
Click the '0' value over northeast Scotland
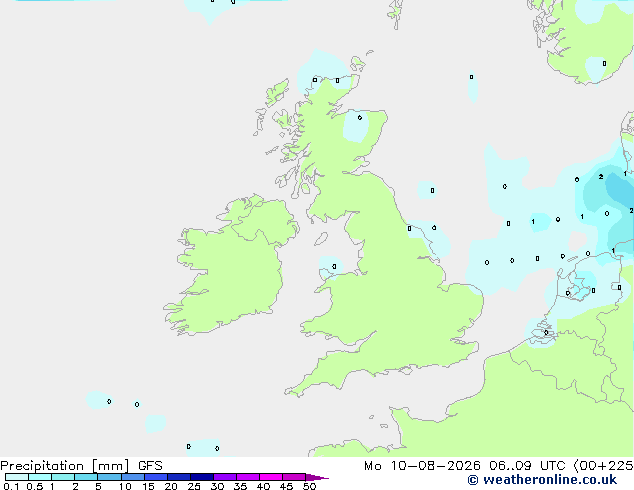(360, 118)
